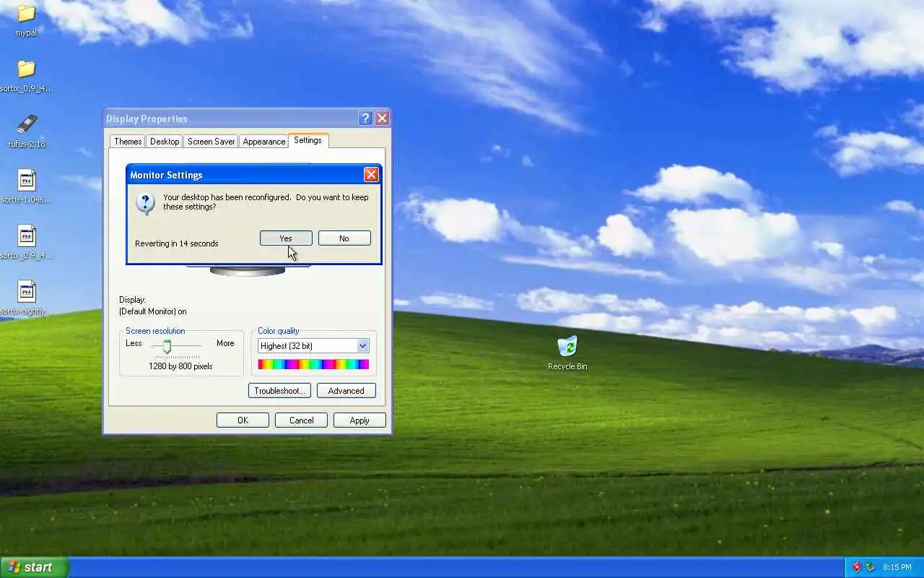Viewport: 924px width, 578px height.
Task: Open the Screen Saver tab
Action: coord(211,142)
